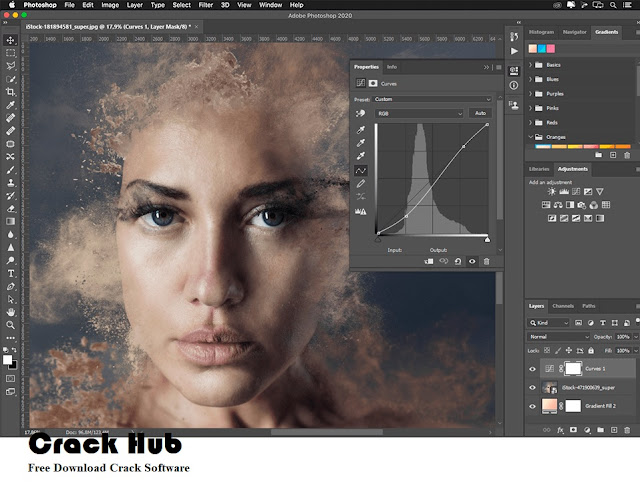Open the layer Kind filter dropdown

click(548, 323)
